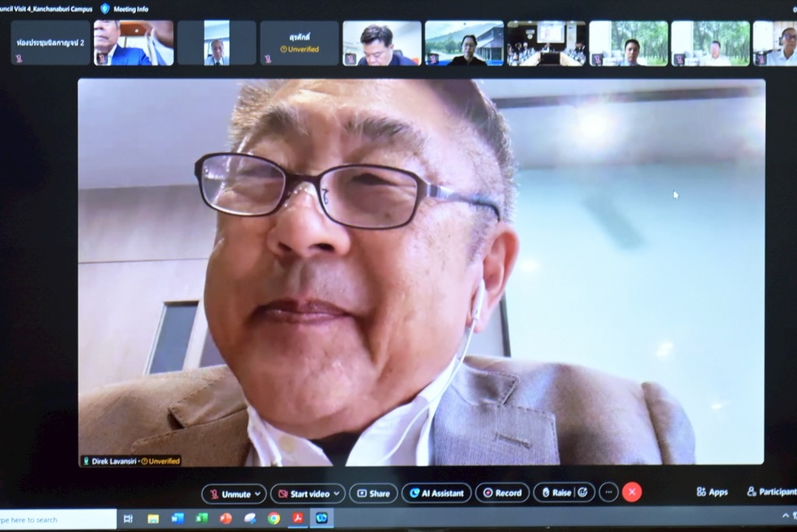Click the Task View icon in taskbar

coord(128,519)
